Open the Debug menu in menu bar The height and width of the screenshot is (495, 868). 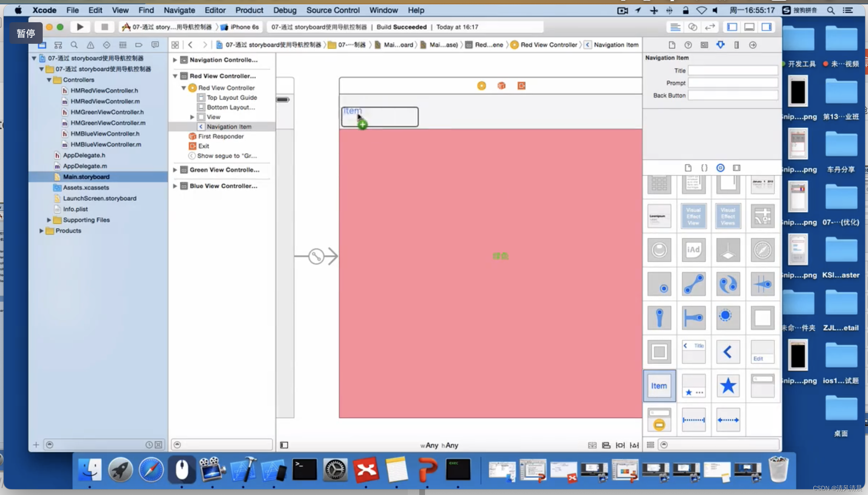pos(283,10)
